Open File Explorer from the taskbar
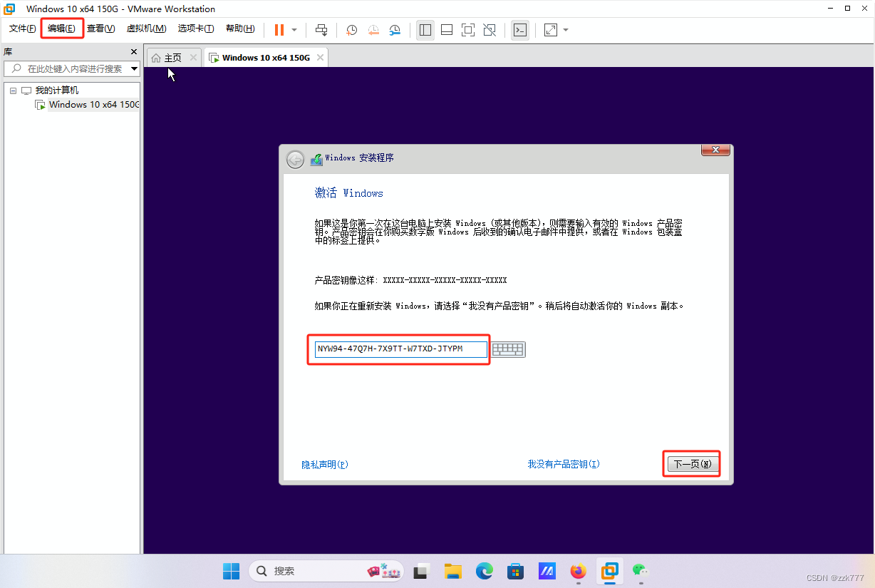This screenshot has height=588, width=875. pyautogui.click(x=453, y=571)
